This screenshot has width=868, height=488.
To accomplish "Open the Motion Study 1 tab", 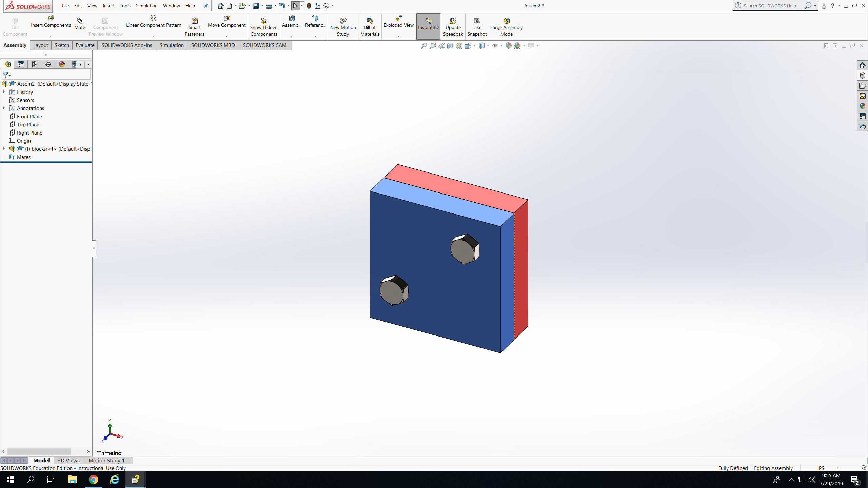I will (106, 460).
